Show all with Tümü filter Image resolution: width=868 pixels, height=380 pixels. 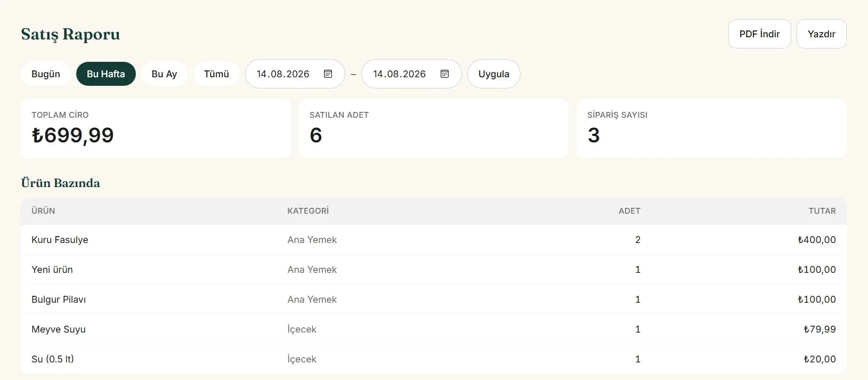click(x=216, y=74)
